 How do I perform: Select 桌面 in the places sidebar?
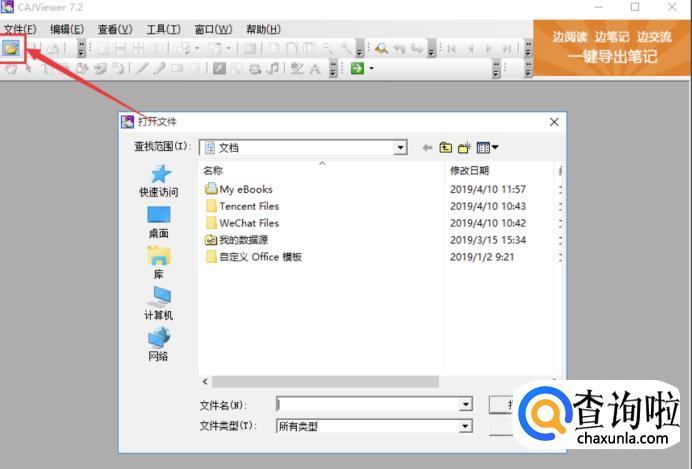point(158,222)
